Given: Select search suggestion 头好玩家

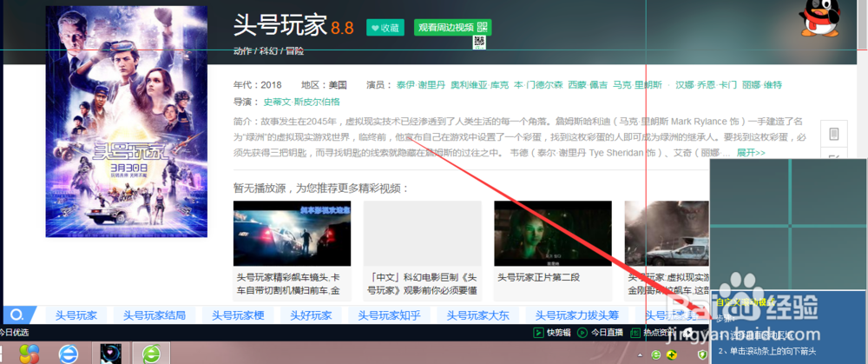Looking at the screenshot, I should (311, 316).
